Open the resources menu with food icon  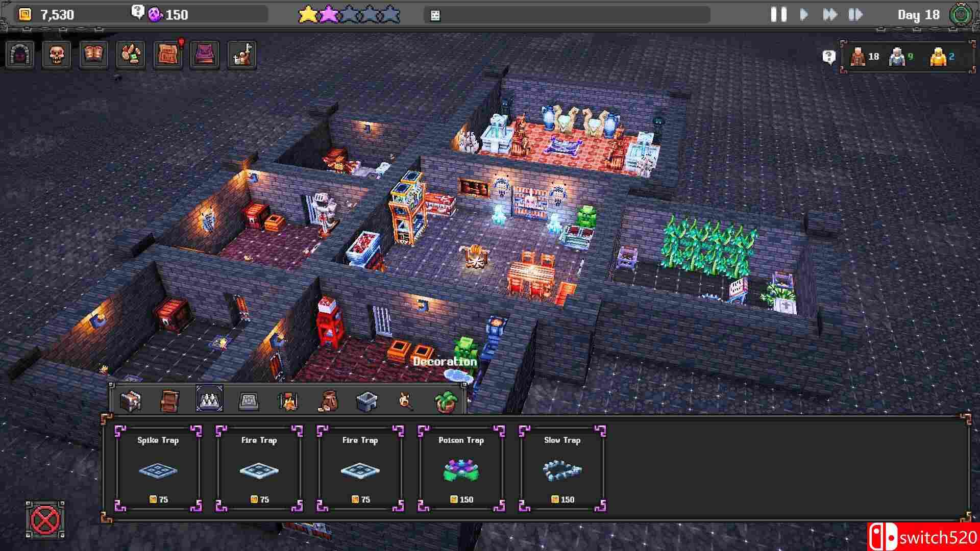click(x=132, y=55)
